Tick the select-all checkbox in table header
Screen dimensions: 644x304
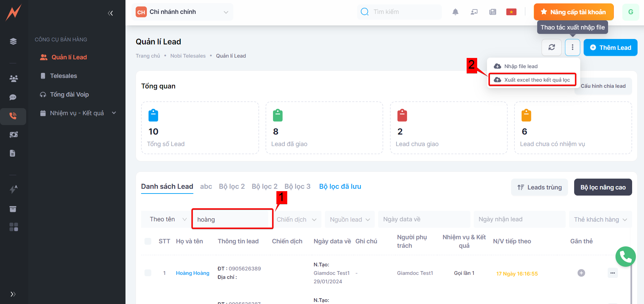point(148,241)
